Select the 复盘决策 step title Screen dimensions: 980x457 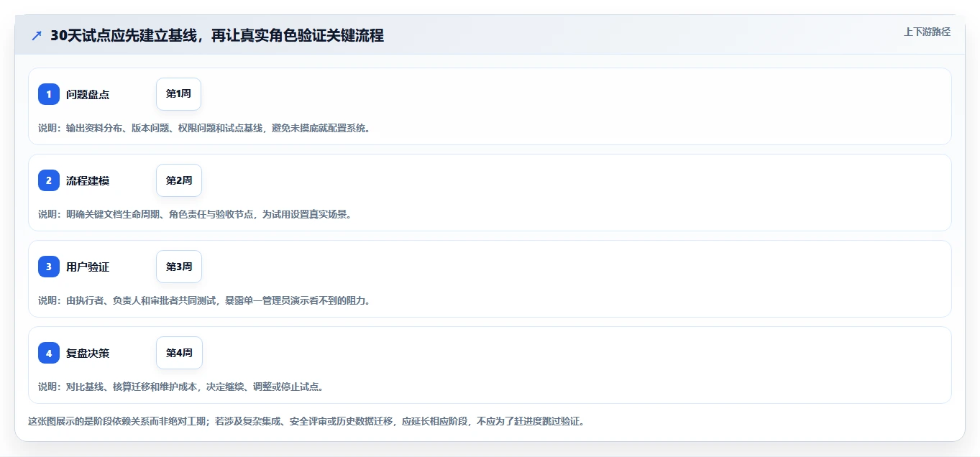(88, 353)
